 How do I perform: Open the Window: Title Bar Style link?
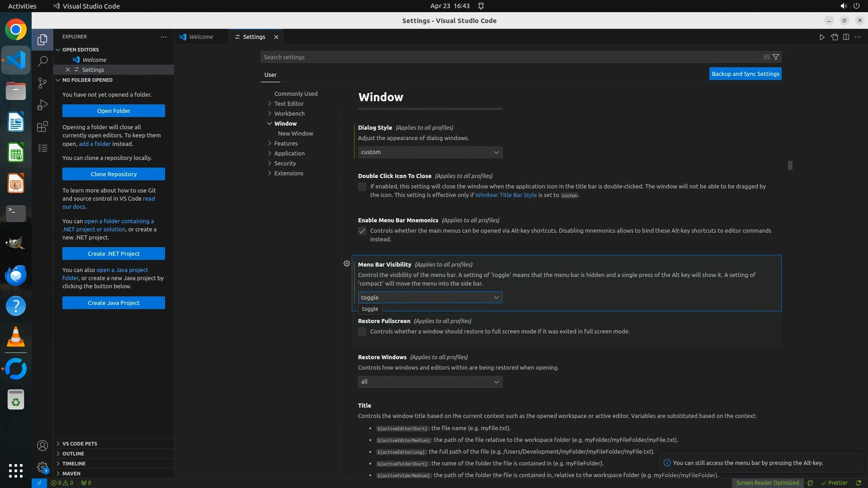click(506, 195)
